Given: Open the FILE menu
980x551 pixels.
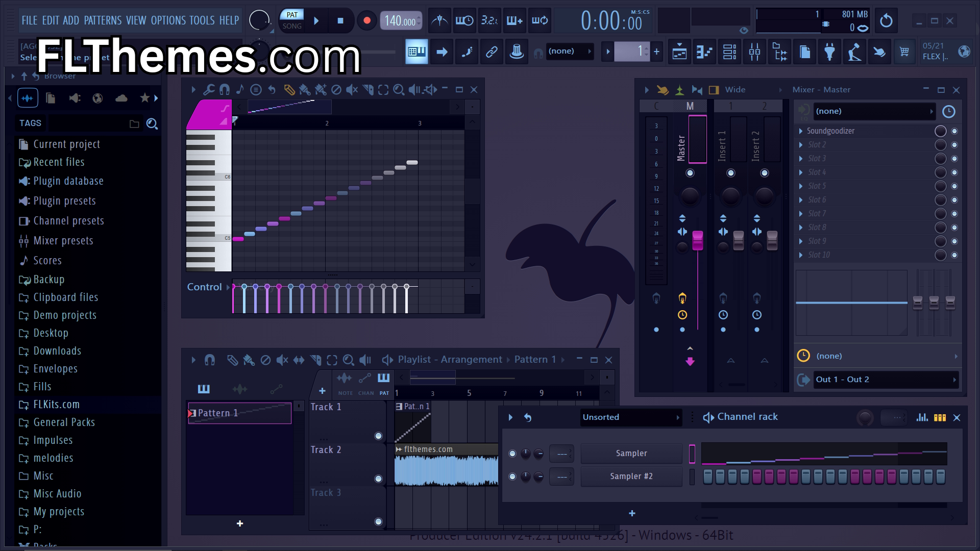Looking at the screenshot, I should 30,20.
